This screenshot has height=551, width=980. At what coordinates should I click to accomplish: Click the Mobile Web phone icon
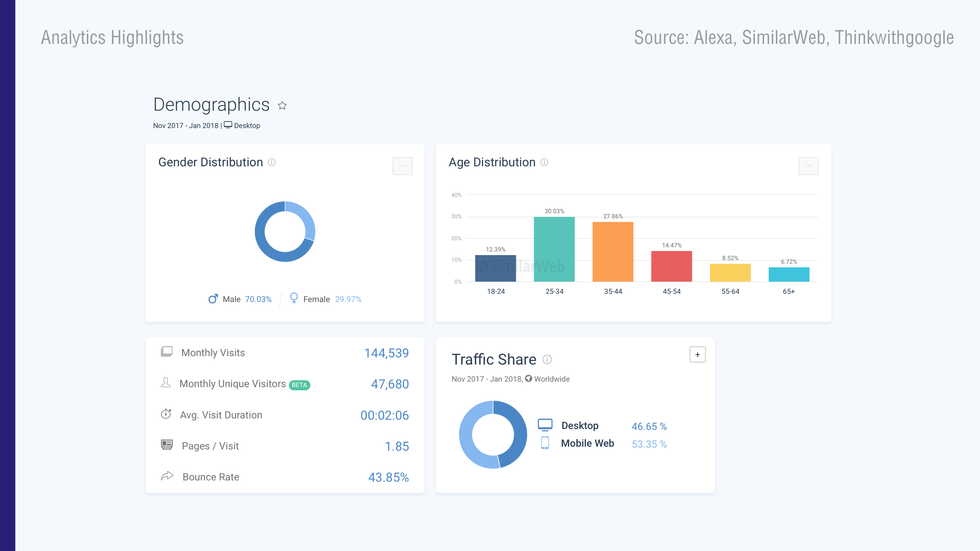point(545,443)
